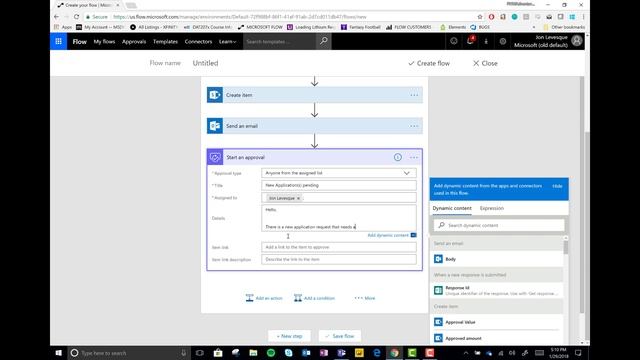The height and width of the screenshot is (360, 640).
Task: Reload the browser page
Action: click(x=76, y=17)
